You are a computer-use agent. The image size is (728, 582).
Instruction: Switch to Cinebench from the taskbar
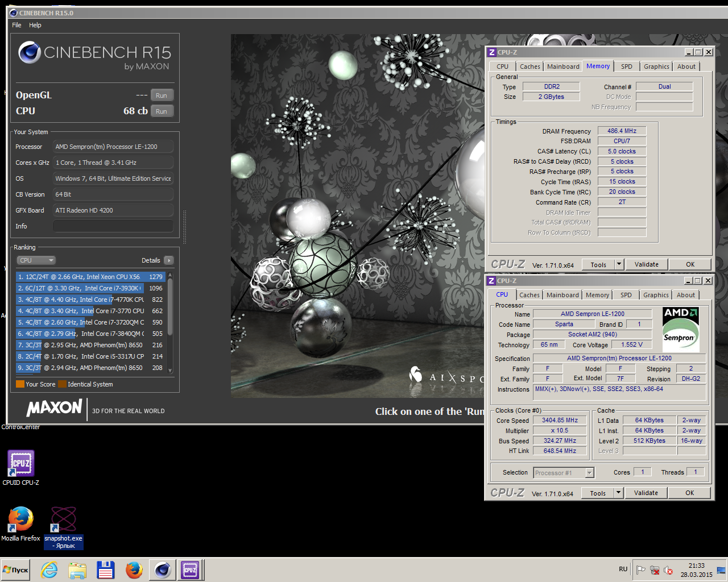click(x=163, y=569)
